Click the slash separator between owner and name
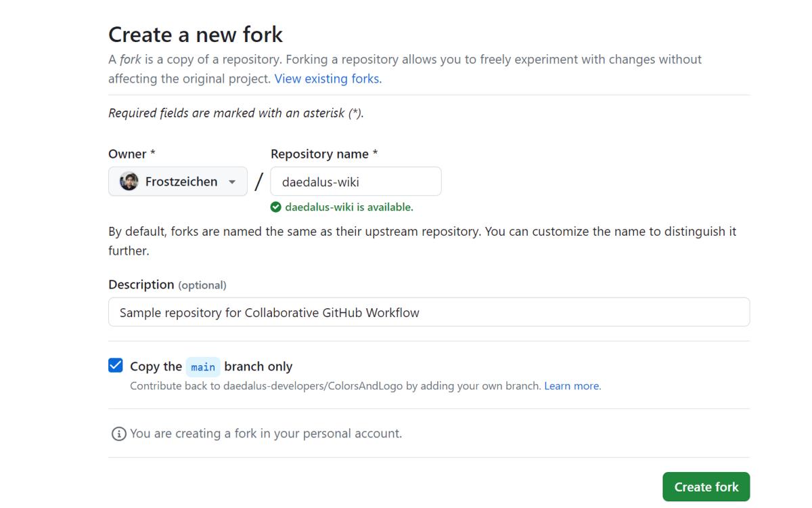This screenshot has height=508, width=812. click(x=258, y=182)
